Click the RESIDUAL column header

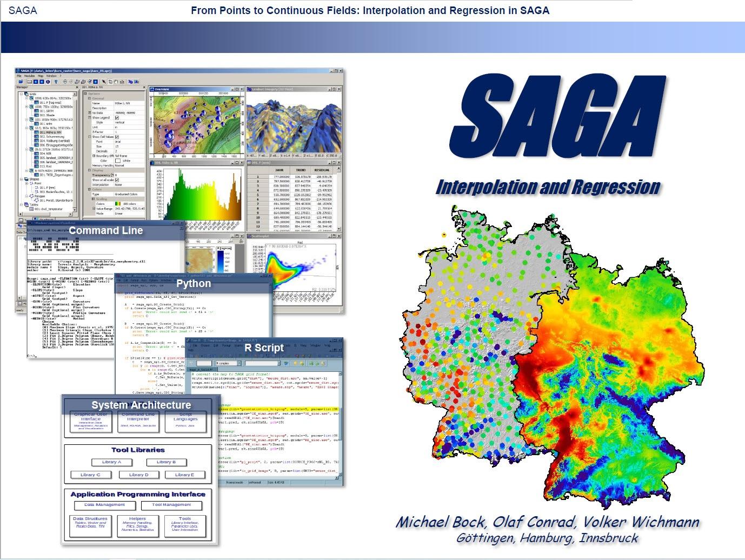tap(322, 170)
